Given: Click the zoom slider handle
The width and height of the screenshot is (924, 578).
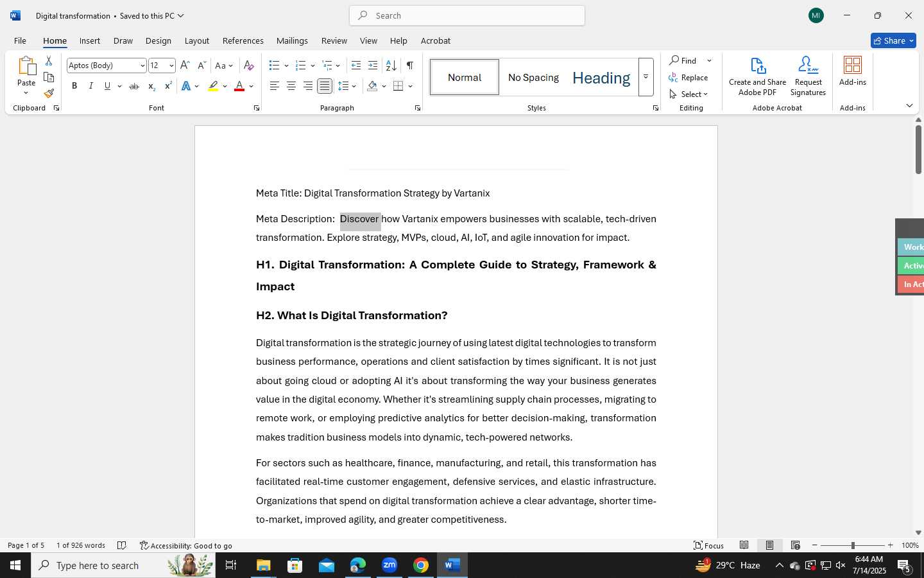Looking at the screenshot, I should click(853, 545).
